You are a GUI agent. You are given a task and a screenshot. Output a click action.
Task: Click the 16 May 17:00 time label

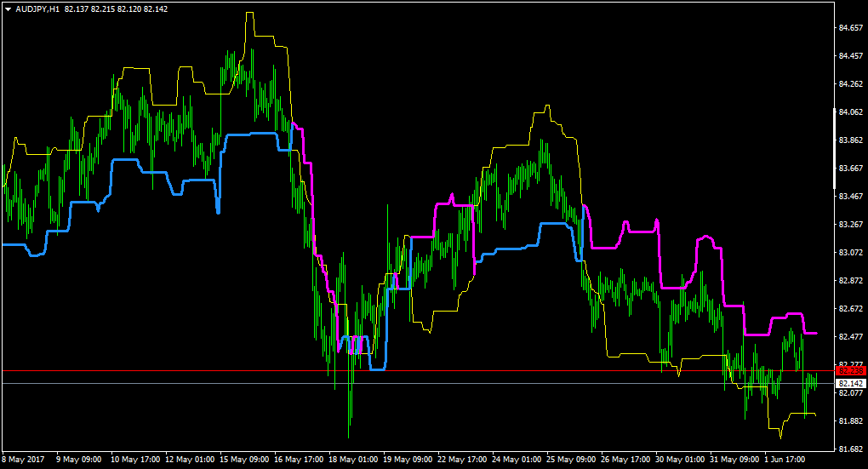299,460
